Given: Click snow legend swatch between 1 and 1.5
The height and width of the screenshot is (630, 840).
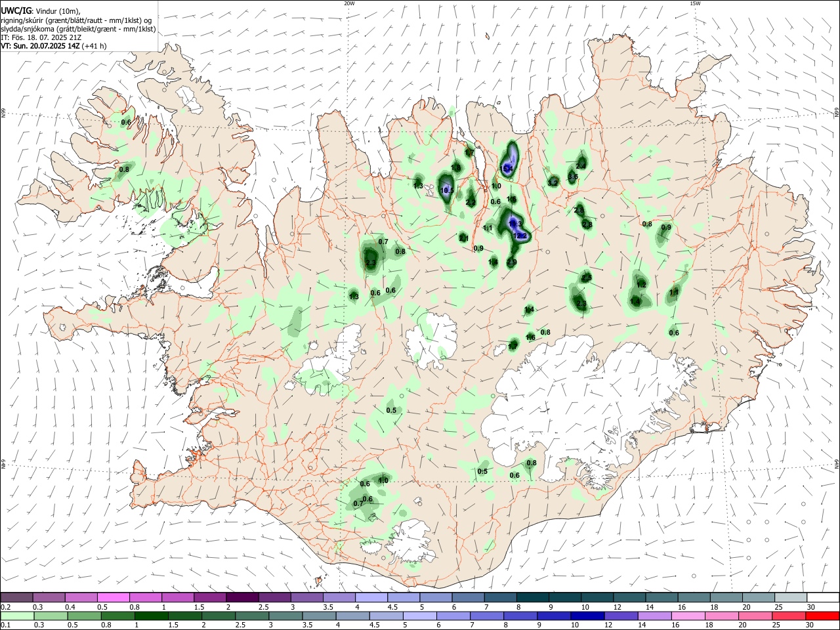Looking at the screenshot, I should pos(177,598).
